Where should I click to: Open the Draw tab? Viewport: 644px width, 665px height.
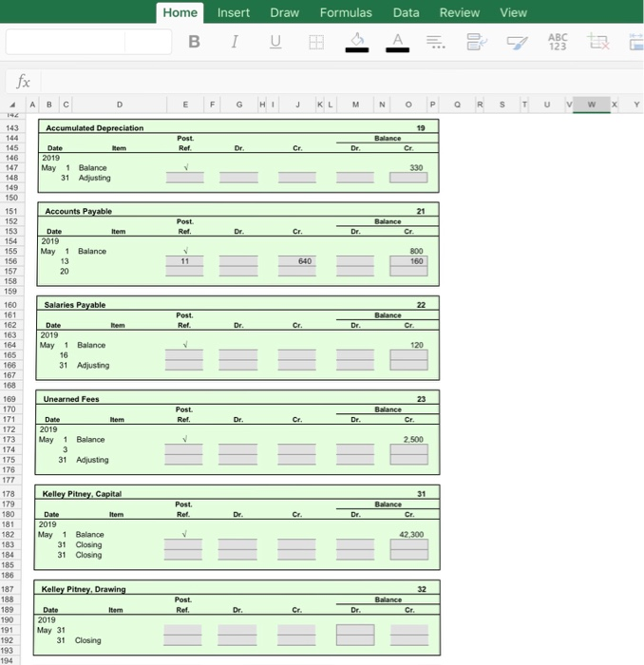(x=284, y=12)
